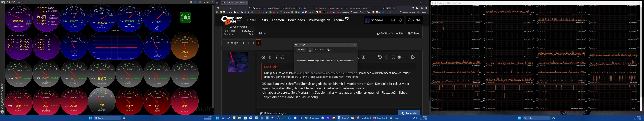Open the Downloads menu item
This screenshot has width=644, height=121.
pos(296,20)
